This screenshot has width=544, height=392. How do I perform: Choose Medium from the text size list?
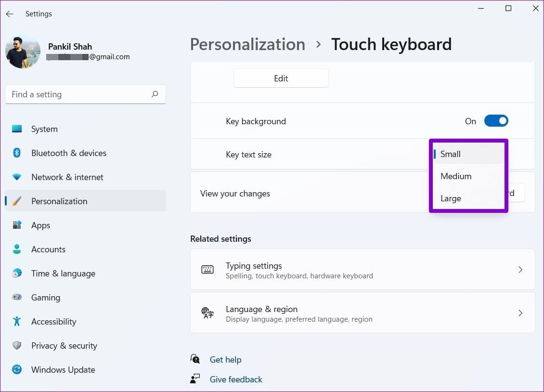pyautogui.click(x=455, y=176)
